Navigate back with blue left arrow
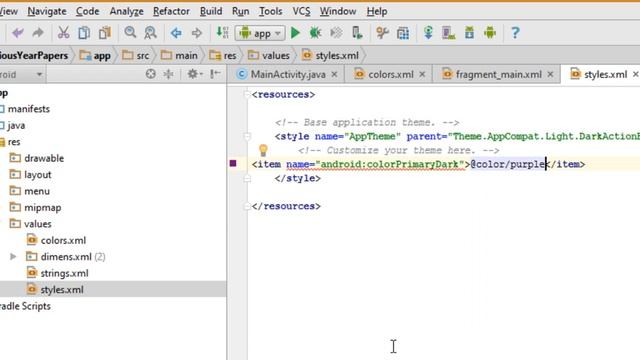Image resolution: width=640 pixels, height=360 pixels. click(x=176, y=33)
